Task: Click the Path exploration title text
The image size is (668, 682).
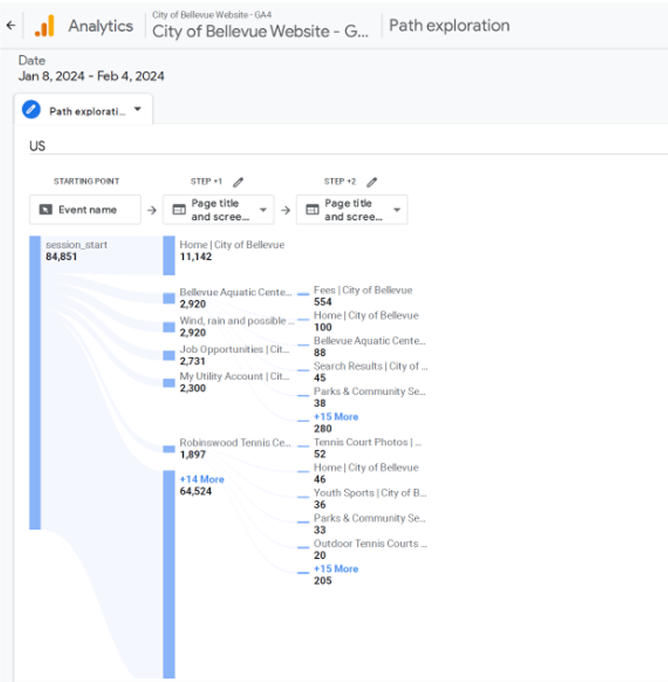Action: pyautogui.click(x=449, y=25)
